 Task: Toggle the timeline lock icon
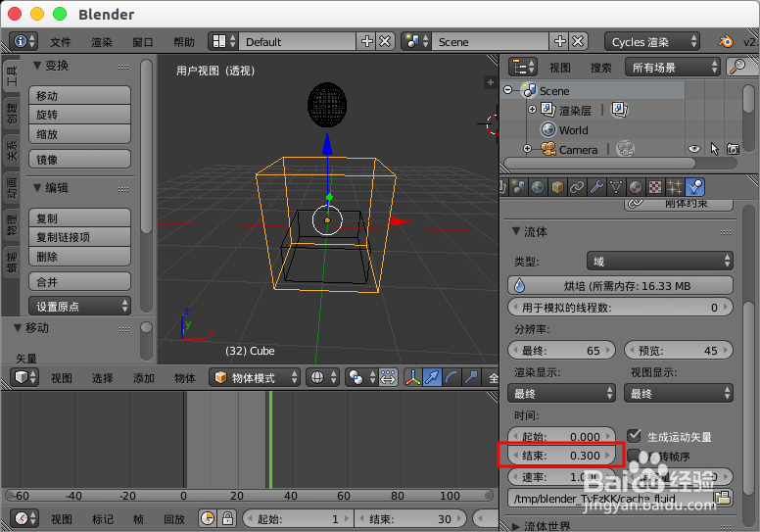(227, 518)
